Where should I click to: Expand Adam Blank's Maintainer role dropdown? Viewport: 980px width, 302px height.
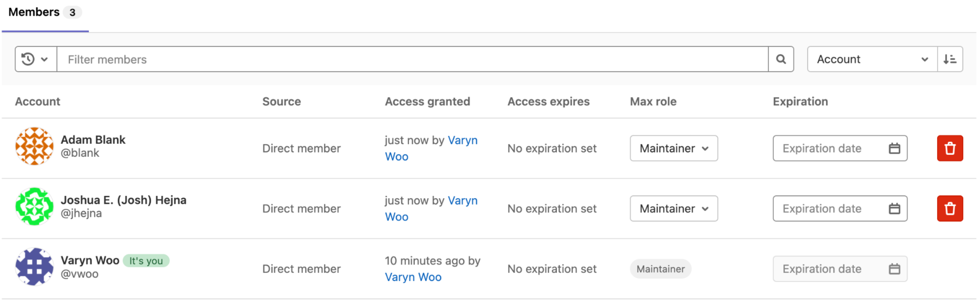tap(674, 148)
